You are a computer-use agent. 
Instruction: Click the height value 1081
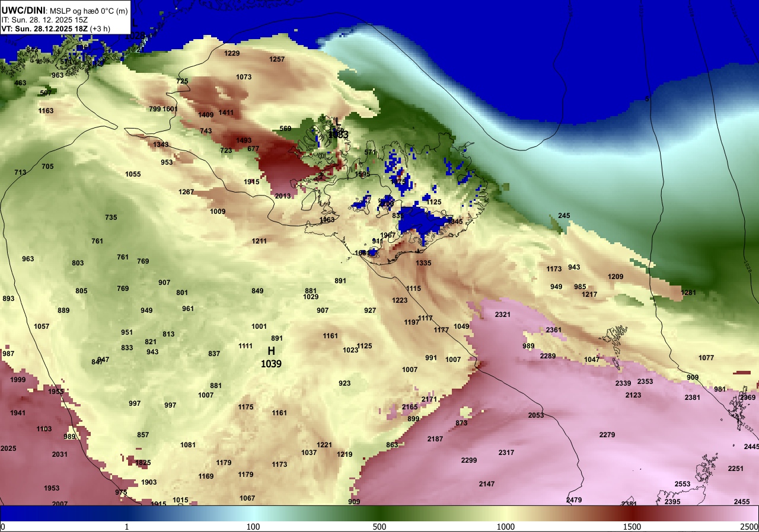[x=188, y=445]
